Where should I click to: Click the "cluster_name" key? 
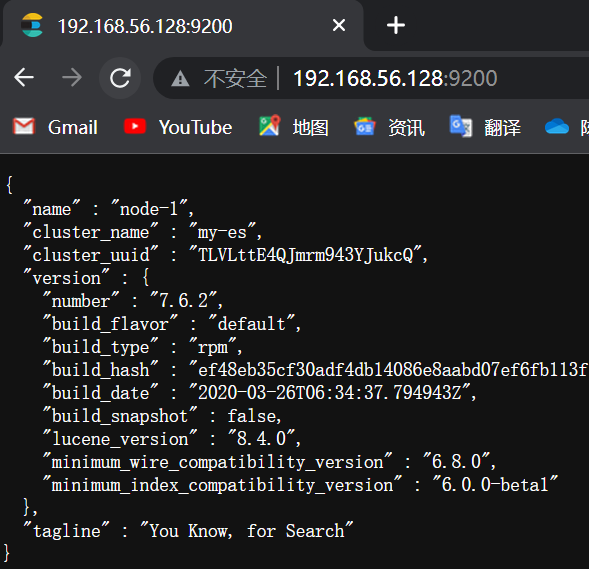pyautogui.click(x=91, y=232)
